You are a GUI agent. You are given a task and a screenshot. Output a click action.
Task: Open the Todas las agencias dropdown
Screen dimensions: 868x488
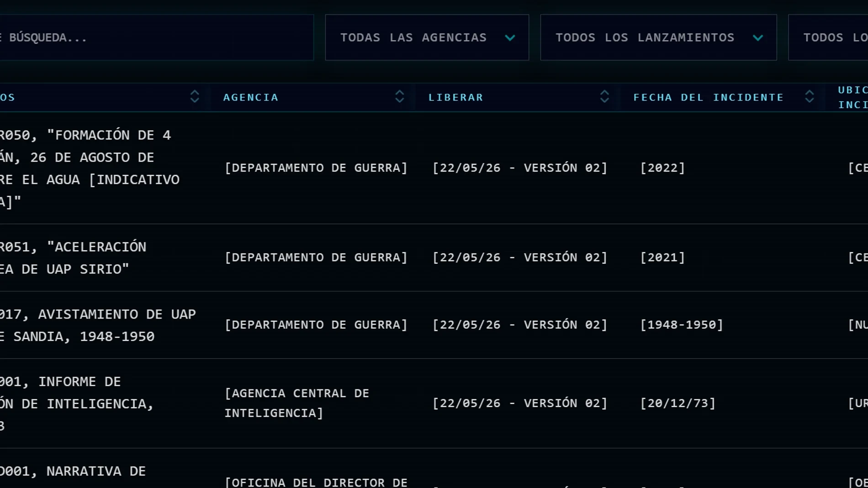[x=427, y=37]
